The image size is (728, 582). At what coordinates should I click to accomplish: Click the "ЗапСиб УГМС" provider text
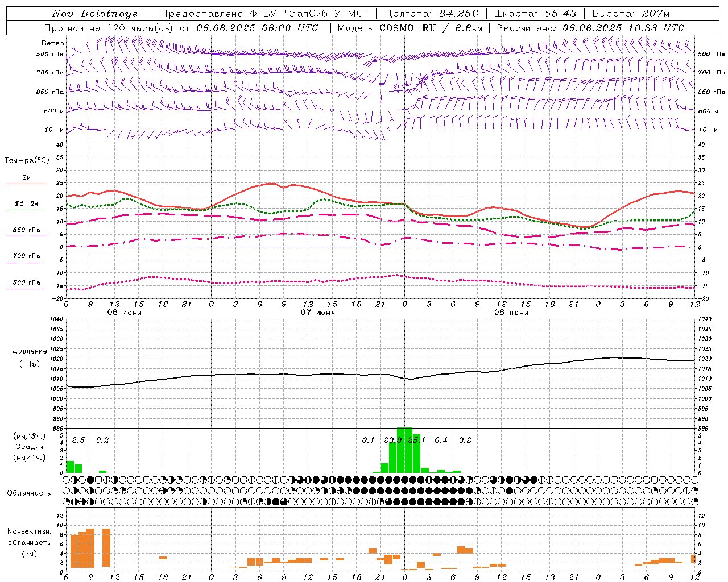pos(326,14)
